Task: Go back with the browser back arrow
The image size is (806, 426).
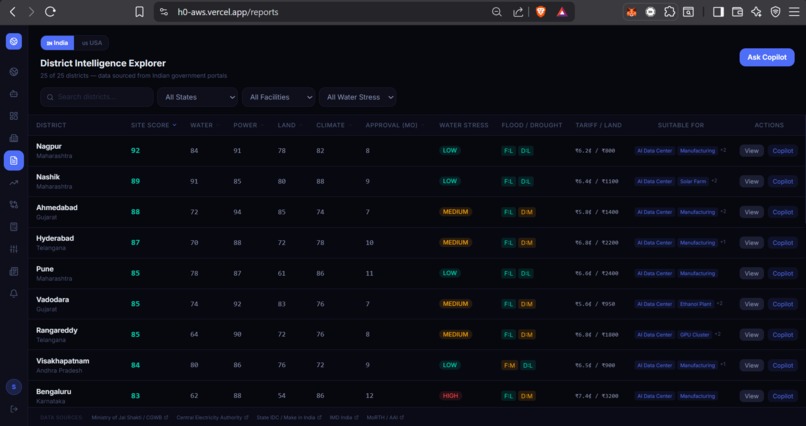Action: 13,12
